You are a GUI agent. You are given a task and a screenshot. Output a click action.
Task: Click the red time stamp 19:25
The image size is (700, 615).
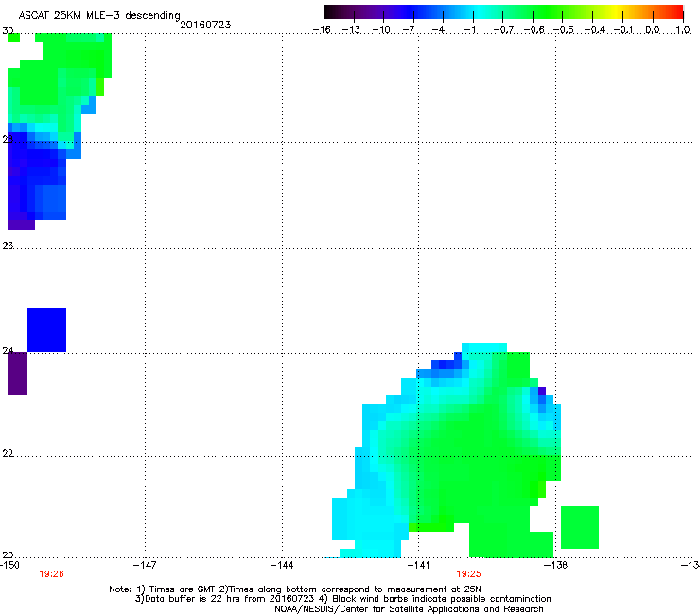[x=468, y=574]
